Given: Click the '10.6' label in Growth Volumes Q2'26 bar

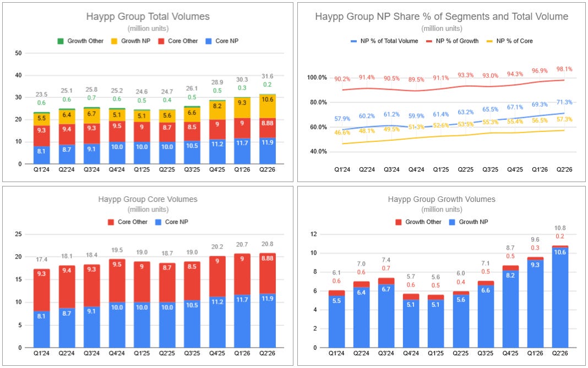Looking at the screenshot, I should click(560, 252).
